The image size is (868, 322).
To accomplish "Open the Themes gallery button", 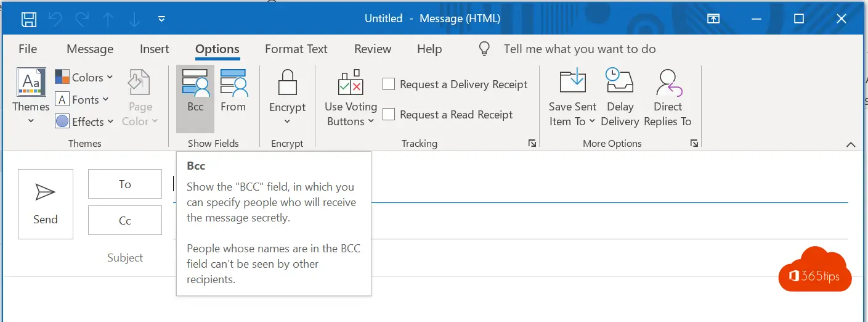I will coord(31,97).
